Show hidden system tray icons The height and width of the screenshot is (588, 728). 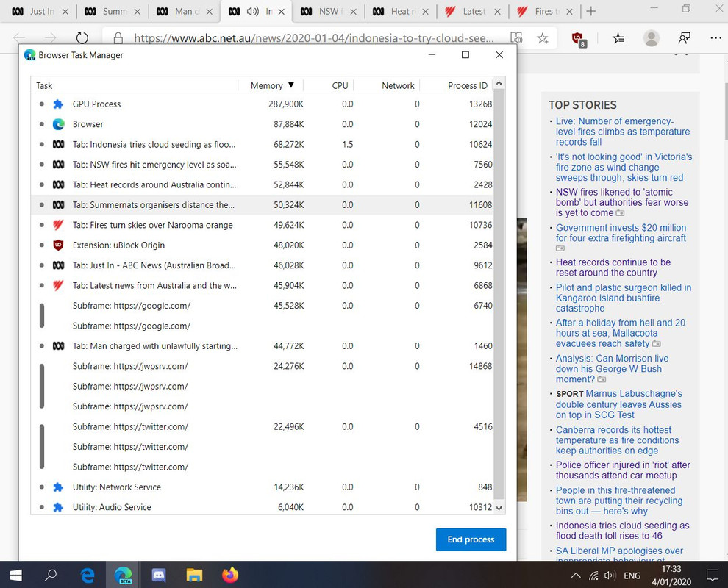(x=576, y=576)
